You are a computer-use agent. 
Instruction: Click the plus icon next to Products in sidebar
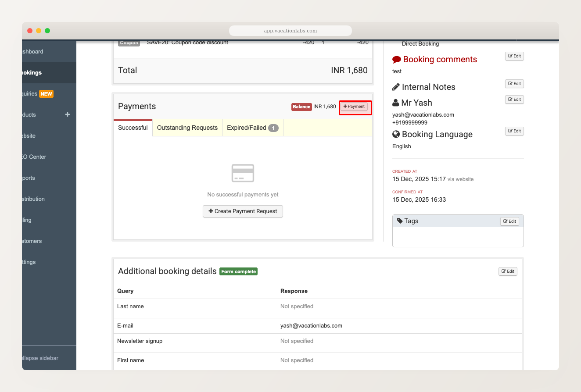click(x=68, y=114)
